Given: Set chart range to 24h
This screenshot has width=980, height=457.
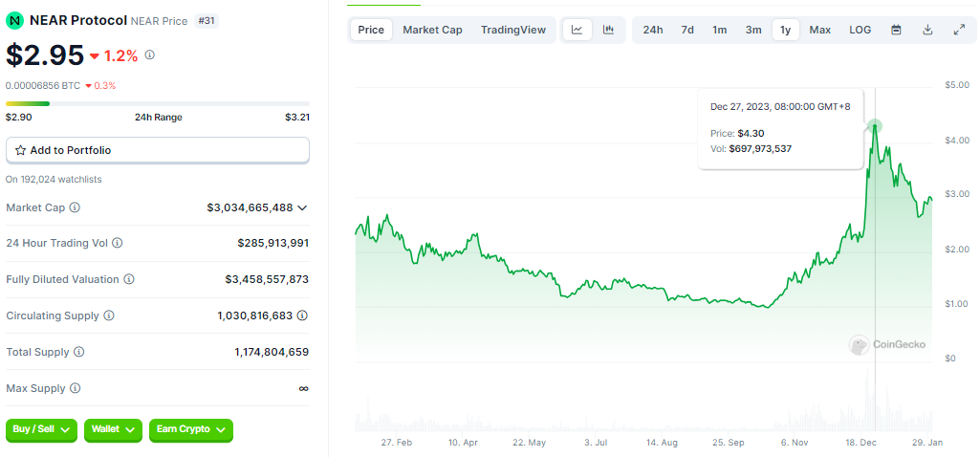Looking at the screenshot, I should pyautogui.click(x=653, y=30).
